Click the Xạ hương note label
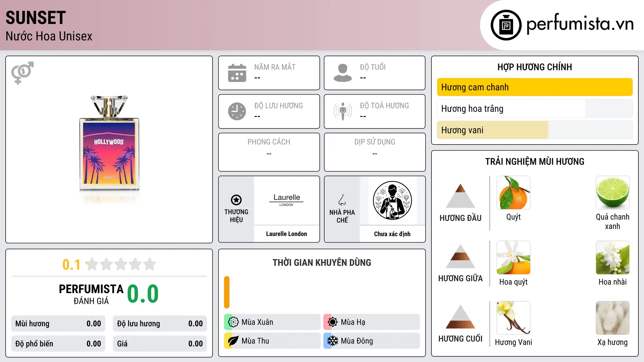The width and height of the screenshot is (644, 362). (x=613, y=342)
